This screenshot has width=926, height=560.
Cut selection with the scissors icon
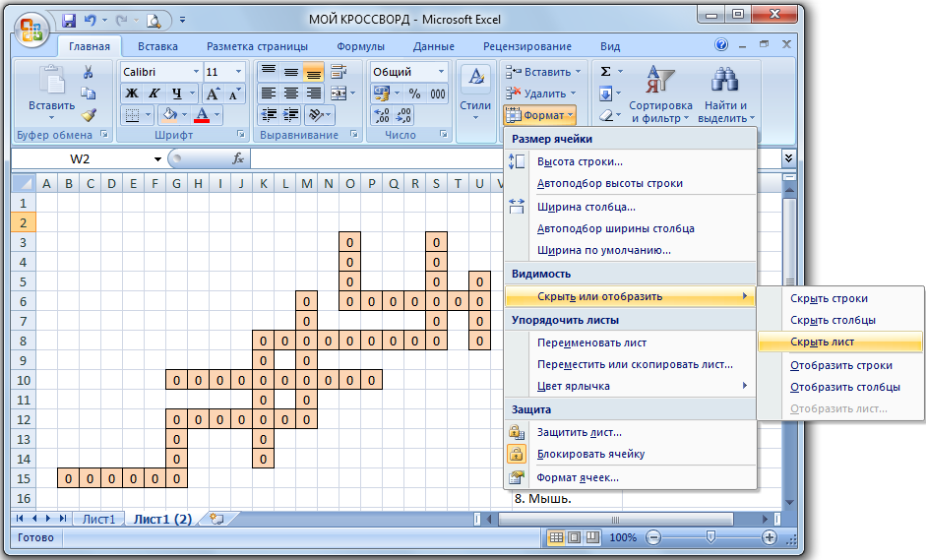tap(88, 72)
